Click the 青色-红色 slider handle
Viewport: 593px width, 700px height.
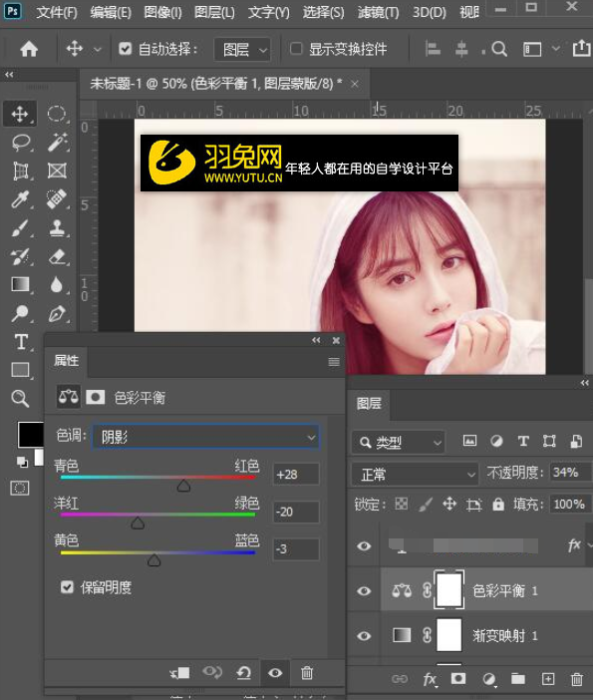pos(183,486)
